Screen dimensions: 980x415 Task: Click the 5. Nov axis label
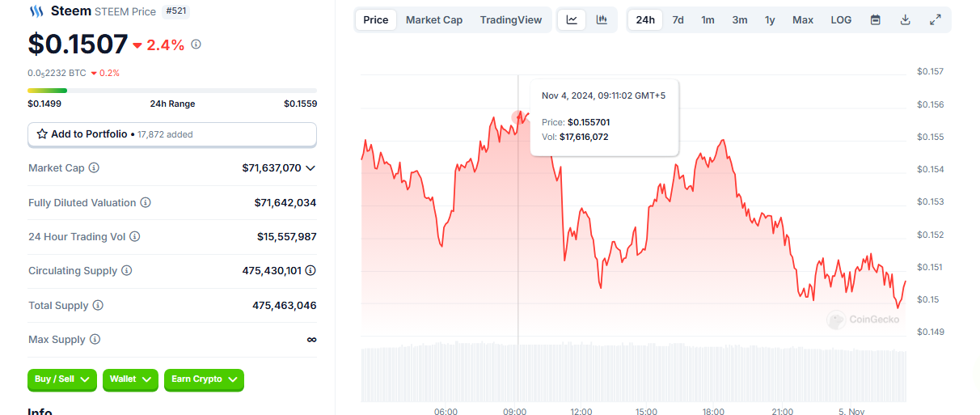point(850,412)
